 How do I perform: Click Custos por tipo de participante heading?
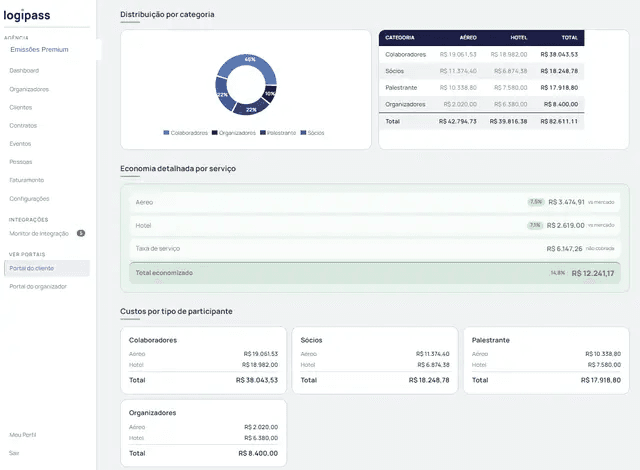click(176, 311)
